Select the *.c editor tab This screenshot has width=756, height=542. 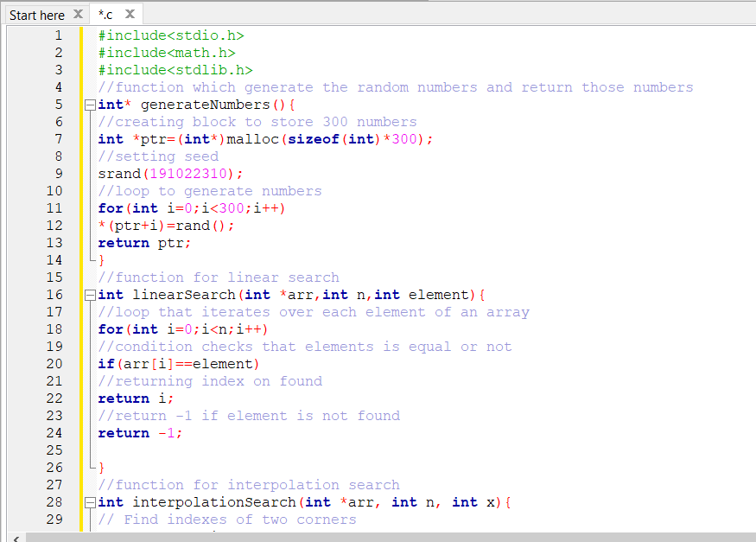(x=108, y=14)
